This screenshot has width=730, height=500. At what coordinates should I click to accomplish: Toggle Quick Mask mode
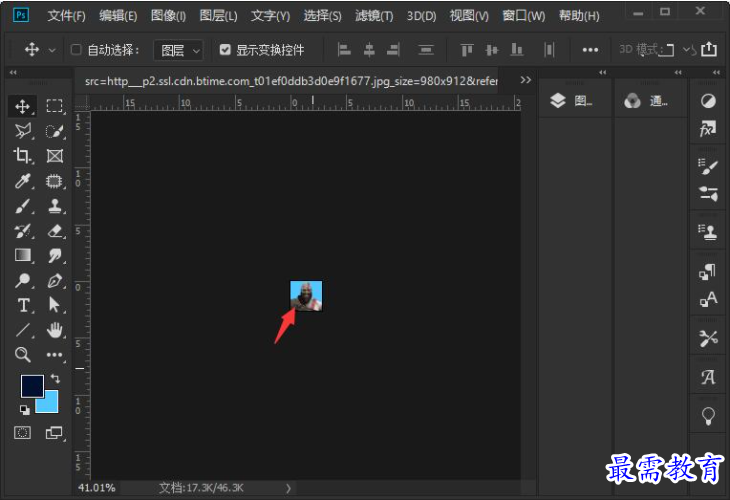22,432
